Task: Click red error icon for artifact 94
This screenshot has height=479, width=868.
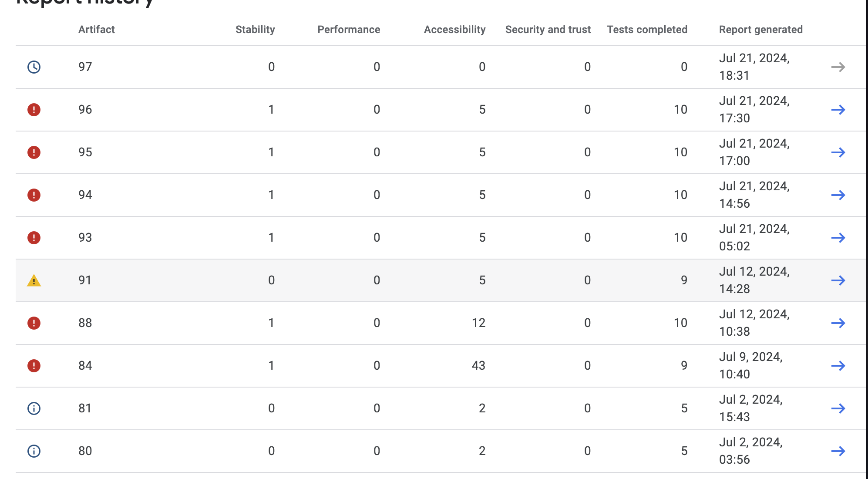Action: (34, 195)
